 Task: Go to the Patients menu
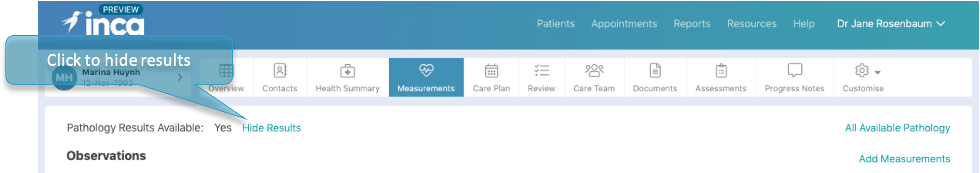pyautogui.click(x=556, y=24)
